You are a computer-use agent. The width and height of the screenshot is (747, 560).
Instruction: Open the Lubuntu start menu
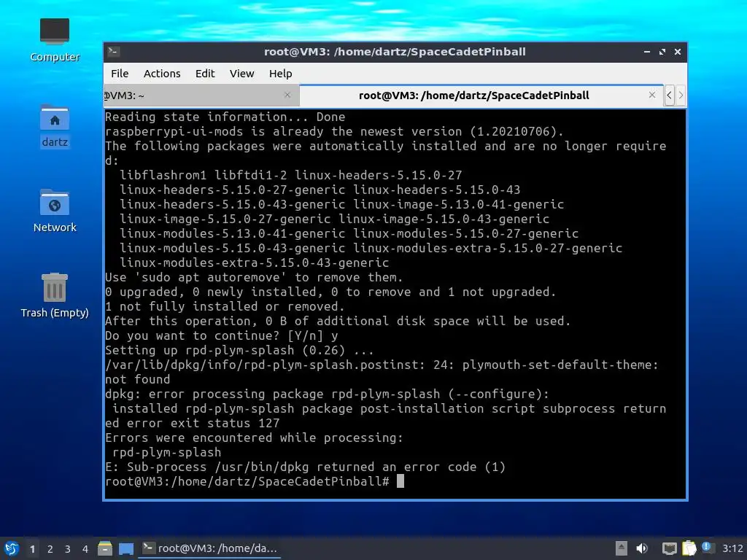click(x=12, y=548)
